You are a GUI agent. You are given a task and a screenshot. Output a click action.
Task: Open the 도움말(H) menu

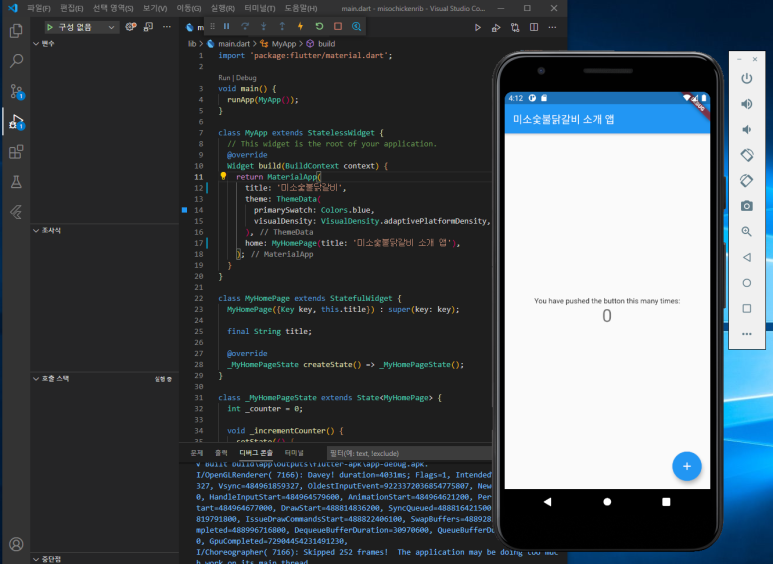[x=301, y=8]
